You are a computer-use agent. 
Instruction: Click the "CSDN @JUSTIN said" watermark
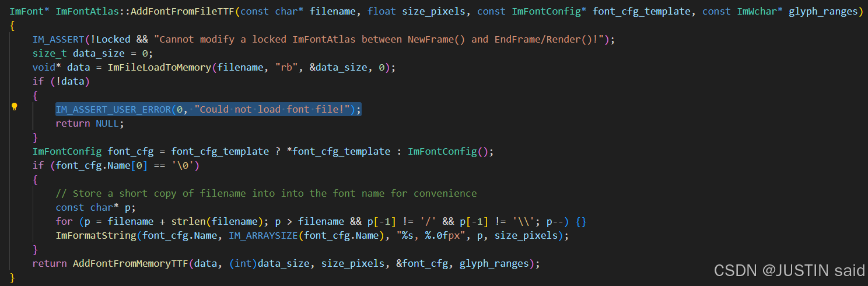click(789, 271)
